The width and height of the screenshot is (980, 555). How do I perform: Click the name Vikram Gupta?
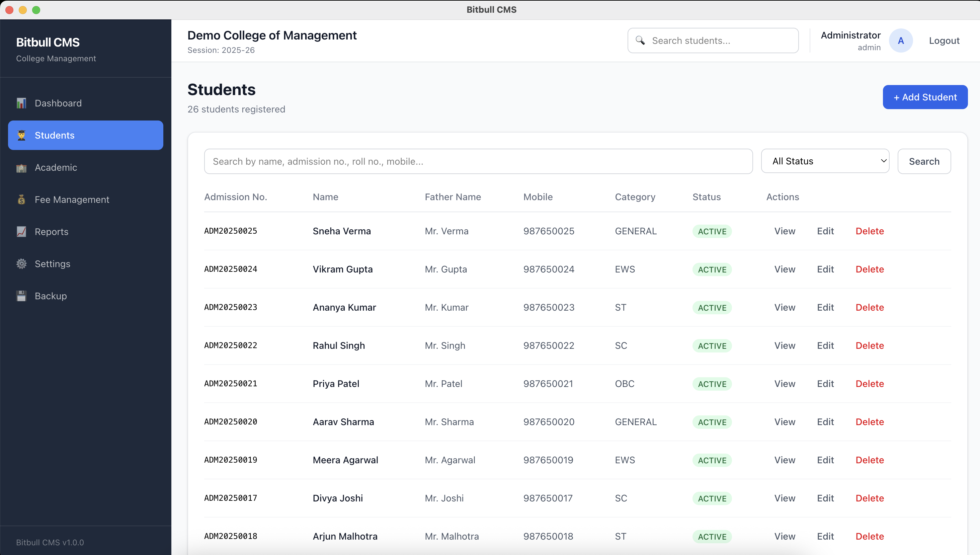point(342,269)
